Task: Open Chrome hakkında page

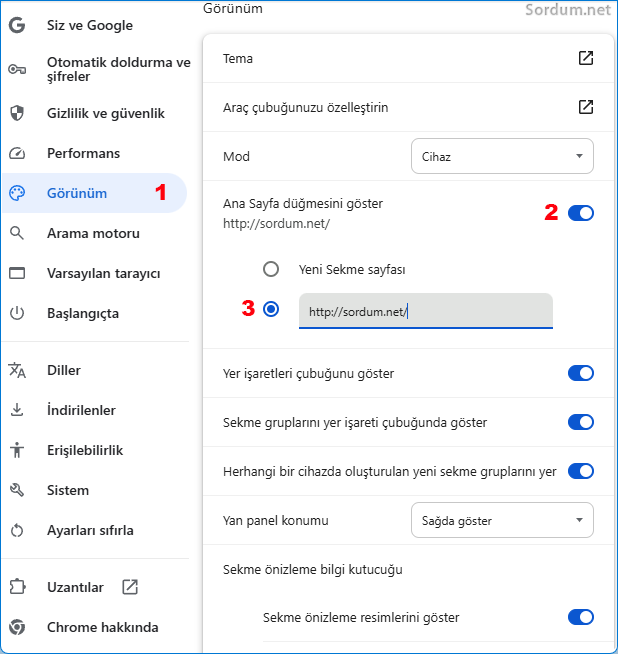Action: (95, 627)
